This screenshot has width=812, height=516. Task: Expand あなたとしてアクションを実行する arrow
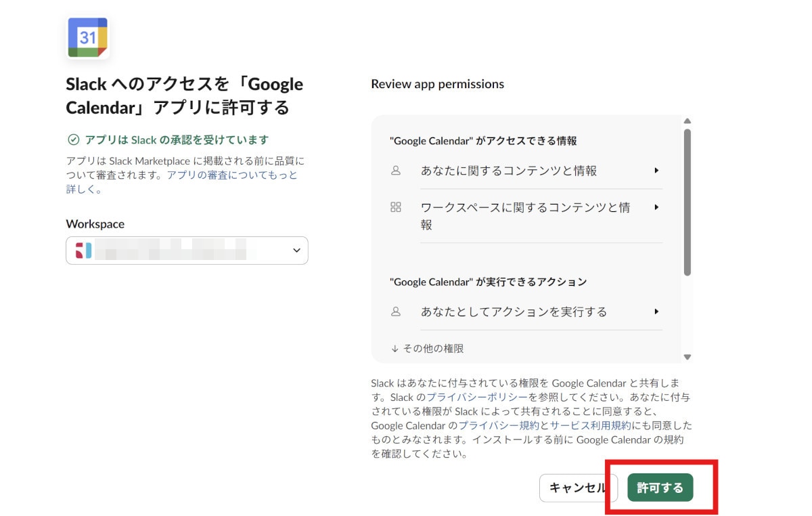coord(656,311)
